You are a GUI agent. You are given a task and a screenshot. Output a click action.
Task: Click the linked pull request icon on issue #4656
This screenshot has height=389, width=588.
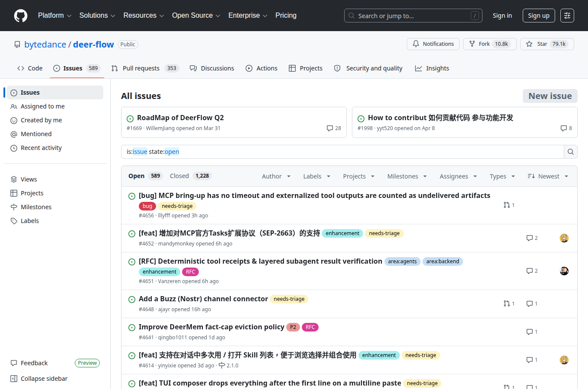point(509,205)
